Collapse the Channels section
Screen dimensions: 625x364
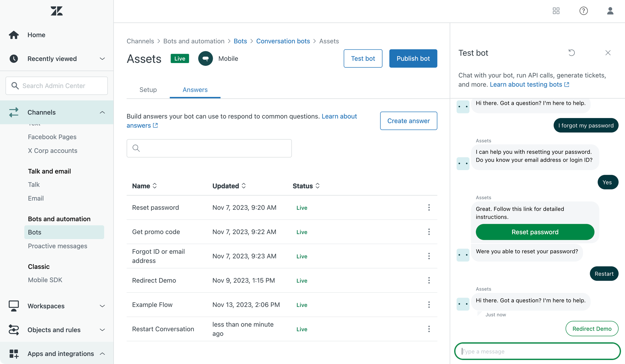point(102,112)
